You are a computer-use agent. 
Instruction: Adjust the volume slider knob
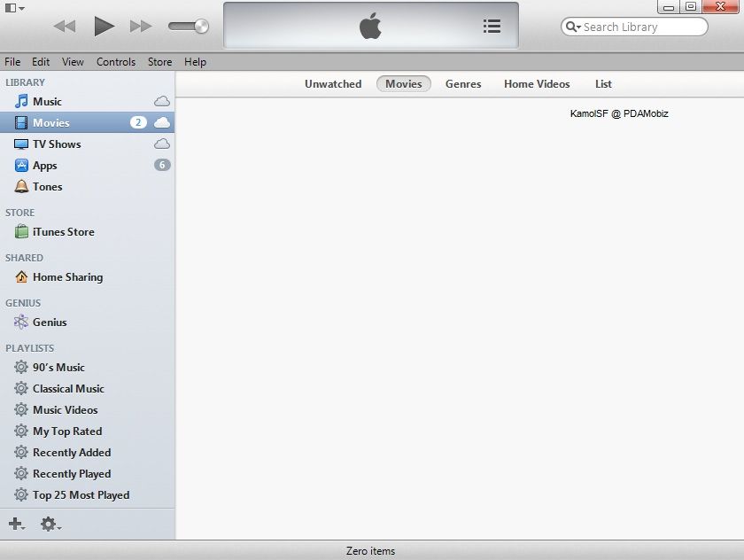[x=202, y=26]
